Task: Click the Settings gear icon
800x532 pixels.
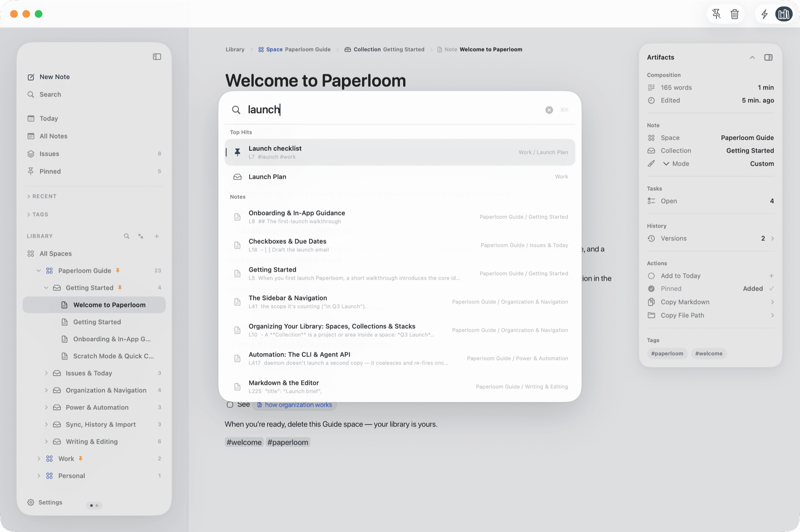Action: (31, 502)
